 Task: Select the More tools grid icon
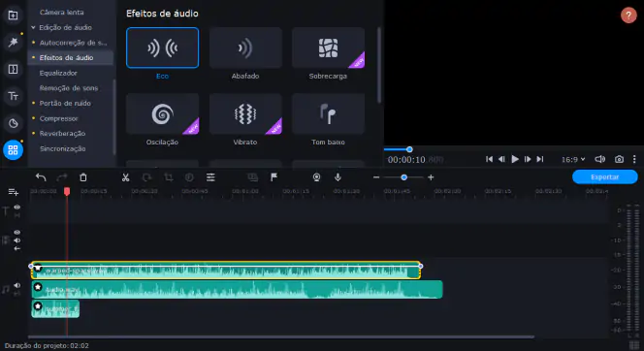tap(14, 150)
